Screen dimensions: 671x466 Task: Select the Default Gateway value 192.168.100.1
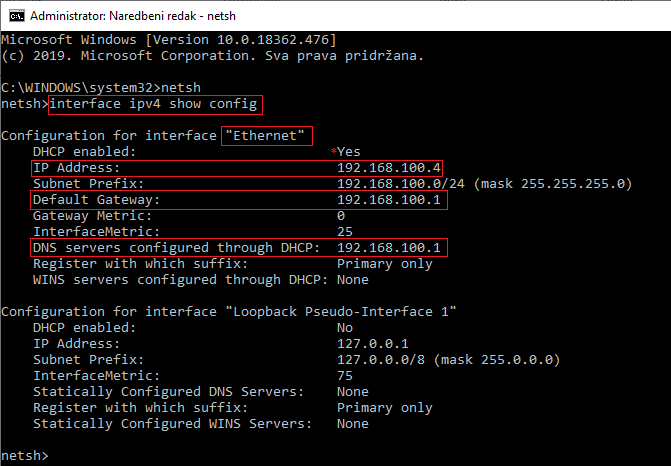tap(390, 200)
